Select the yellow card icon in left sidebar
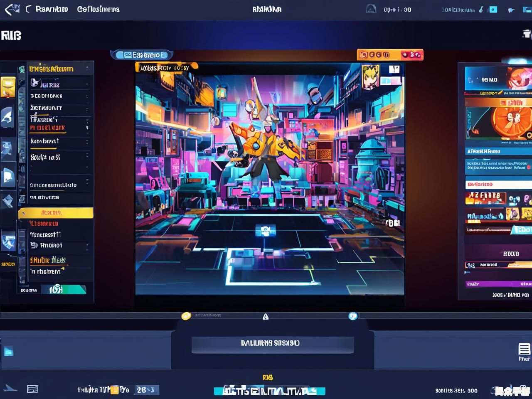The height and width of the screenshot is (399, 532). coord(8,87)
